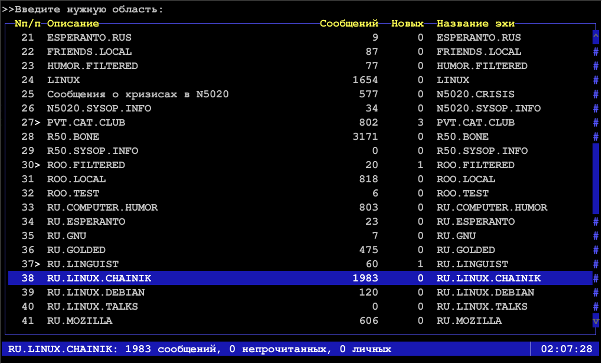Click the 'Название эхи' column header
Screen dimensions: 602x364
[x=476, y=24]
